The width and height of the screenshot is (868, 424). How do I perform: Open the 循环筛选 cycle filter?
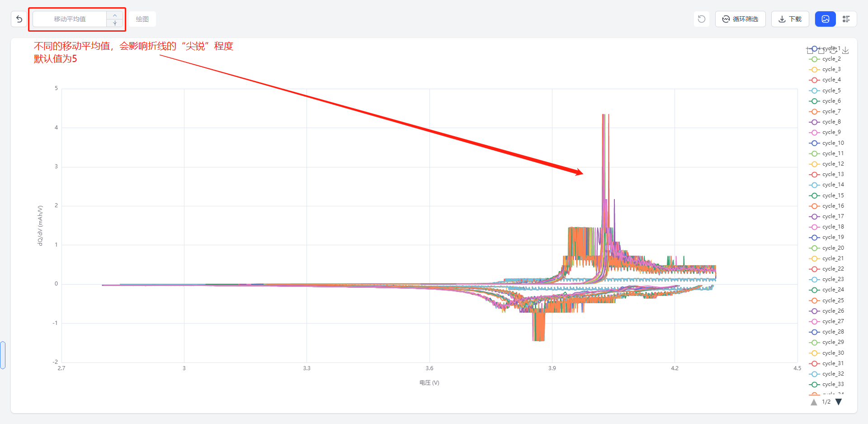click(x=740, y=19)
